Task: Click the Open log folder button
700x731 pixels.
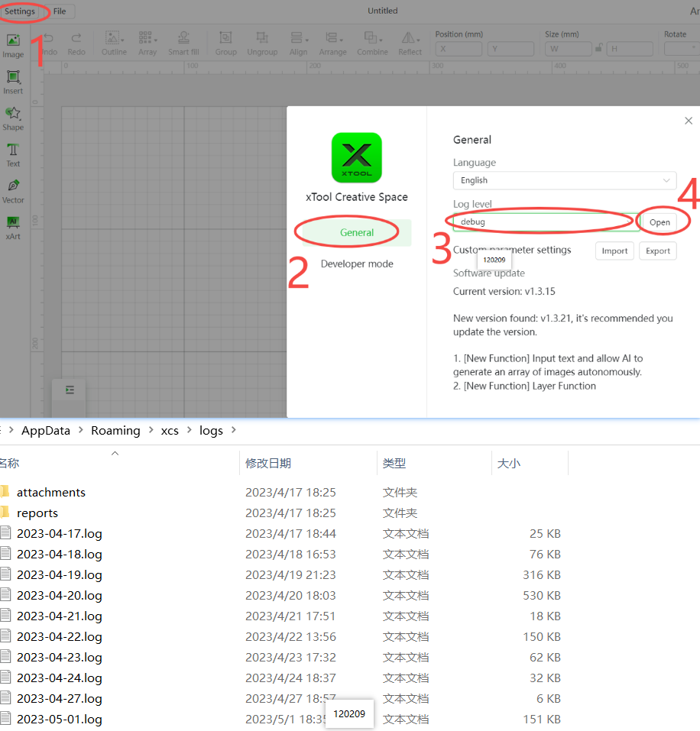Action: click(x=659, y=222)
